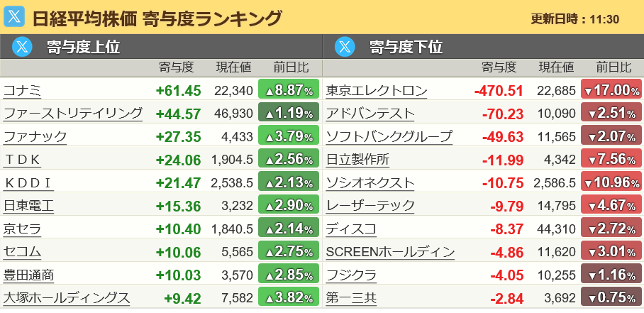Open the アドバンテスト stock link
The height and width of the screenshot is (313, 644).
370,113
